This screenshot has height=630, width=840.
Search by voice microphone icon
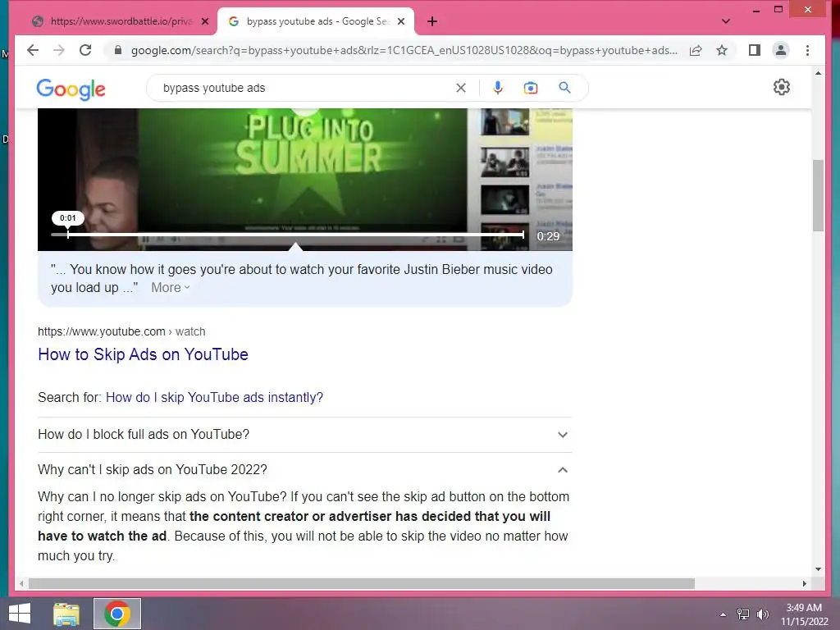tap(498, 88)
